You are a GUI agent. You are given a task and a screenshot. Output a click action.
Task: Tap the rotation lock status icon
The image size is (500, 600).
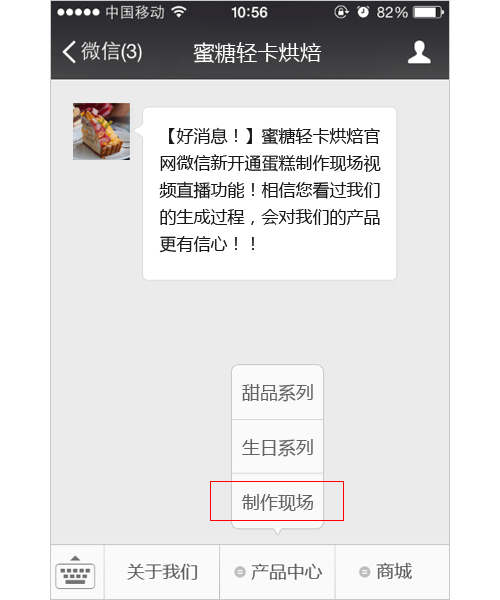point(341,12)
